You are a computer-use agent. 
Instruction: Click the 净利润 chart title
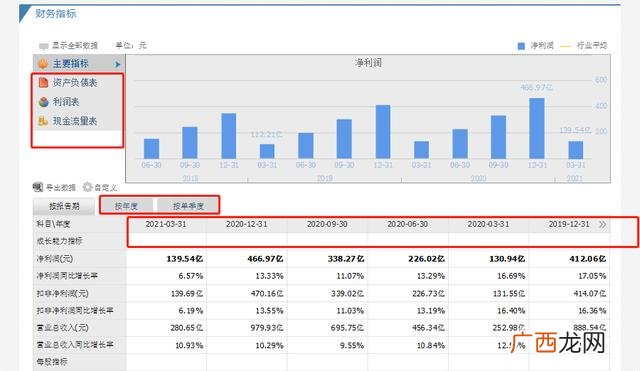(x=369, y=63)
